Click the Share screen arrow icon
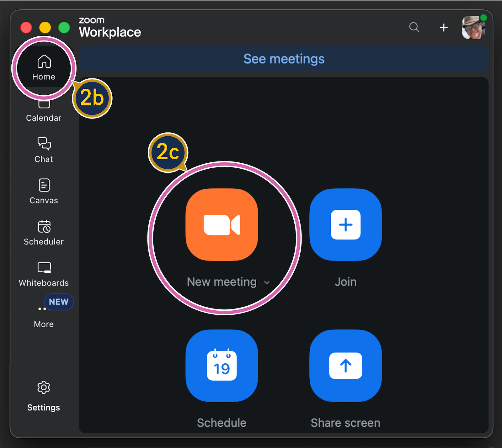502x448 pixels. pyautogui.click(x=346, y=366)
